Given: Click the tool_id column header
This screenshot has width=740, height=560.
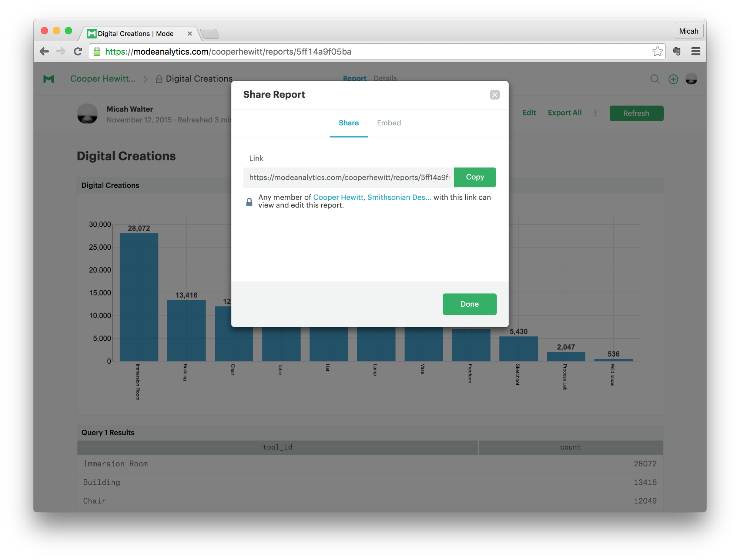Looking at the screenshot, I should 278,447.
